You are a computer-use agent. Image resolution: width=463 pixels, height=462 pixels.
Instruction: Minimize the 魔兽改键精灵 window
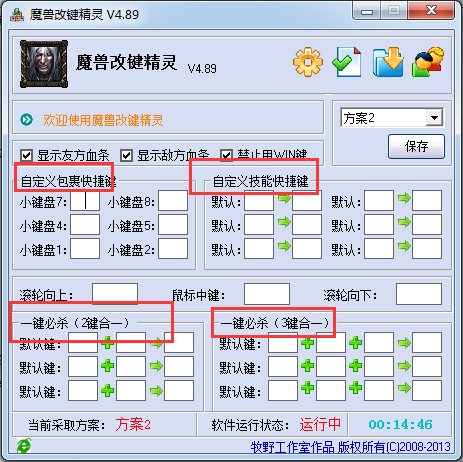(x=367, y=12)
